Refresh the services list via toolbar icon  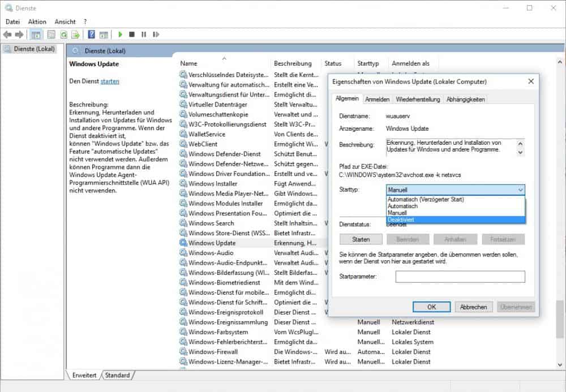pyautogui.click(x=63, y=35)
